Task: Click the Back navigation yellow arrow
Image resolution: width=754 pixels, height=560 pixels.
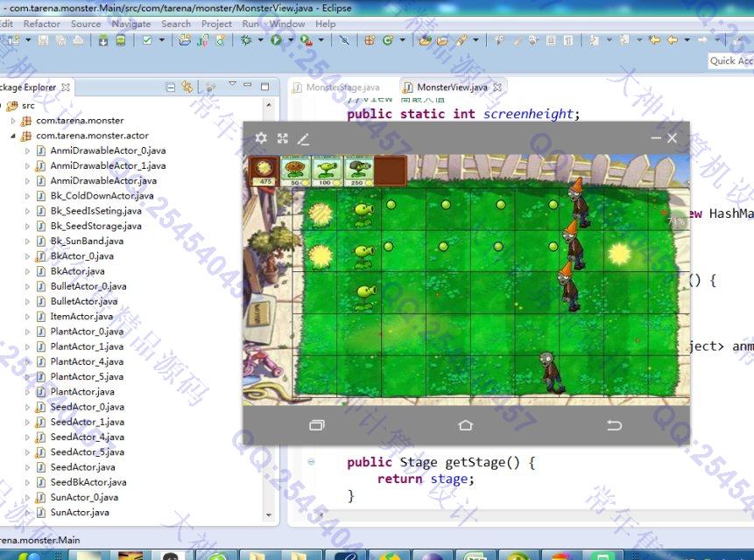Action: coord(673,40)
